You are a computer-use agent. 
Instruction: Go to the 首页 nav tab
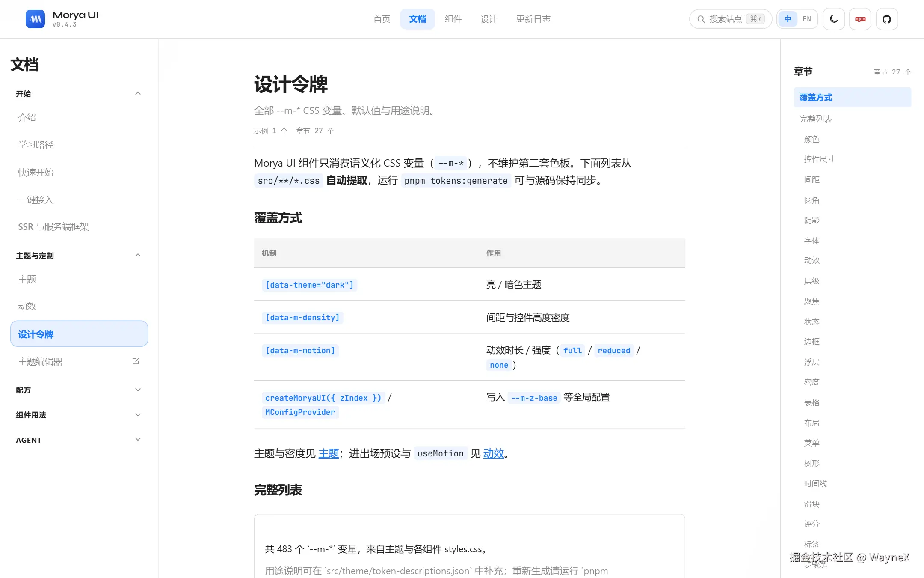tap(382, 19)
